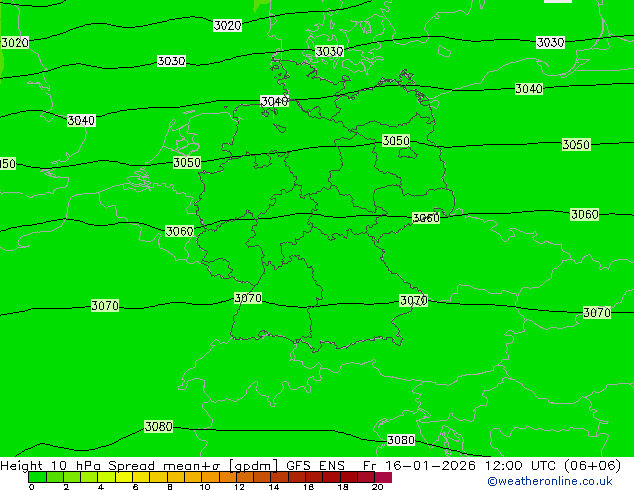The image size is (634, 490).
Task: Click the 'Fr 16-01-2026' date text
Action: [x=419, y=466]
